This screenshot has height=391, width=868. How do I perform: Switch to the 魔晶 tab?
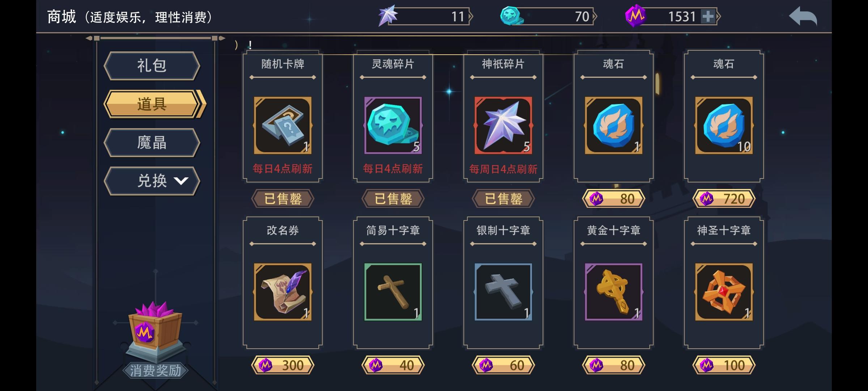[x=152, y=143]
